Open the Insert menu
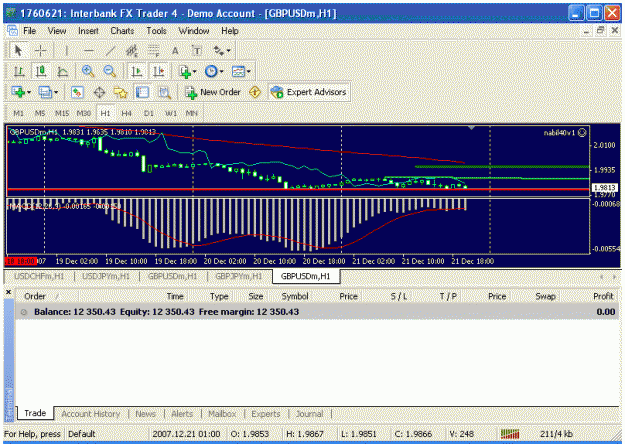Viewport: 625px width, 444px height. pos(88,31)
